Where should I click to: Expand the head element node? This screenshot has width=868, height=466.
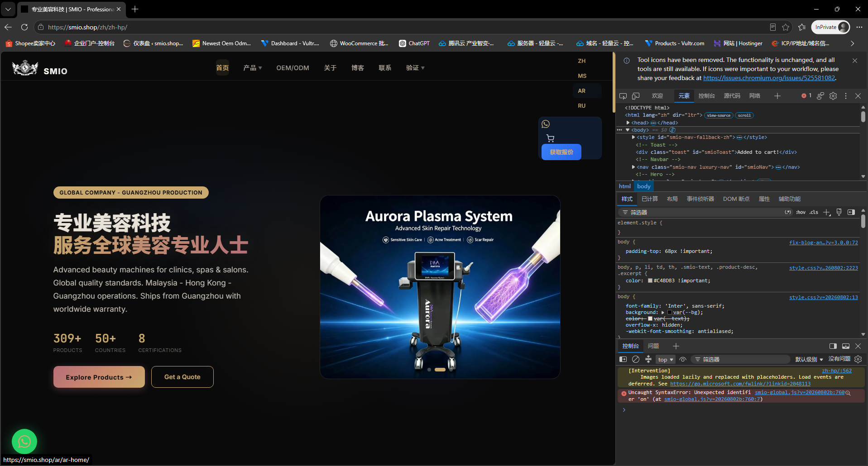click(x=628, y=123)
